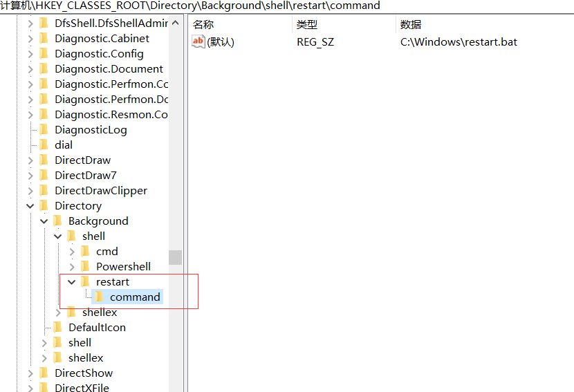
Task: Select the DefaultIcon key label
Action: (97, 327)
